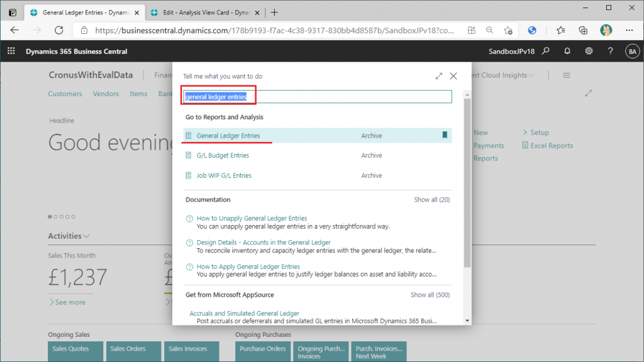The width and height of the screenshot is (644, 362).
Task: Open browser profile picture
Action: [606, 30]
